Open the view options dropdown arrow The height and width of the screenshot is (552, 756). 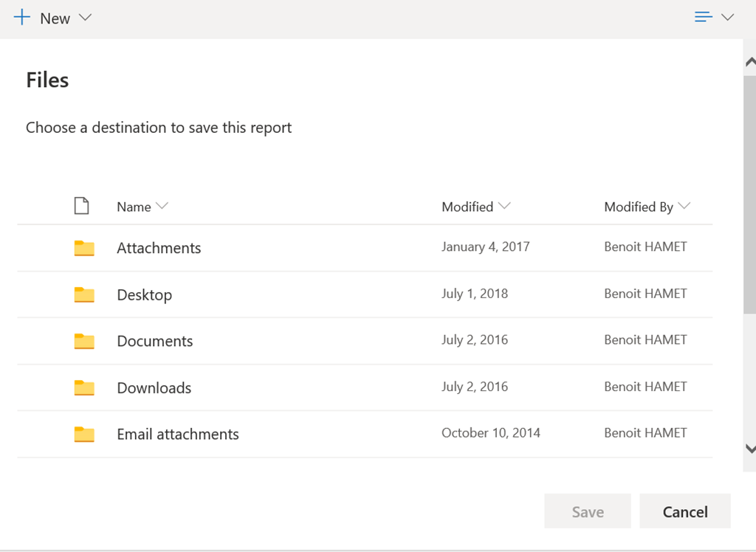click(x=727, y=17)
